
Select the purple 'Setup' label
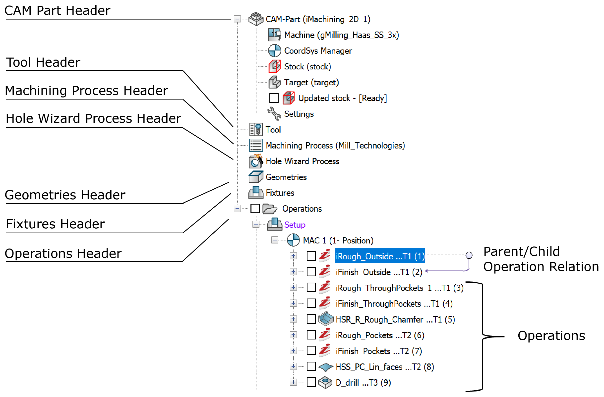click(295, 224)
